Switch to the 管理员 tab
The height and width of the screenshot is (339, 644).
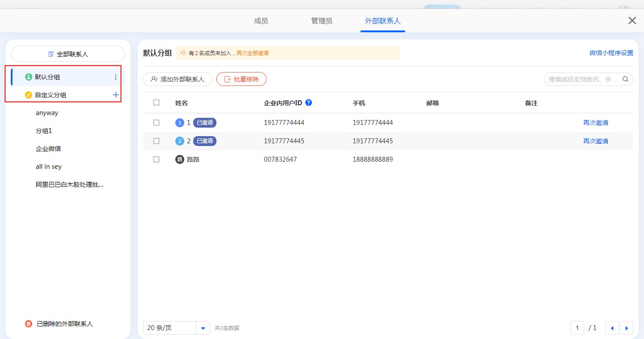[322, 21]
